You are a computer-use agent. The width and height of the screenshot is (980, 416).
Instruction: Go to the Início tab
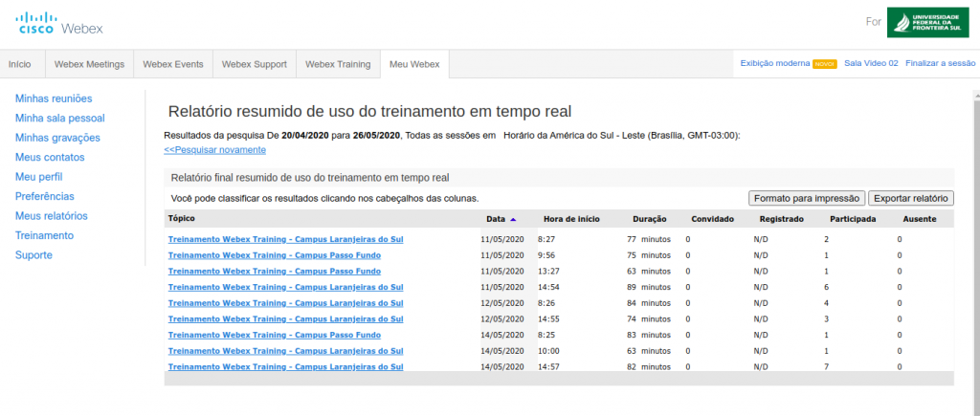pyautogui.click(x=19, y=64)
